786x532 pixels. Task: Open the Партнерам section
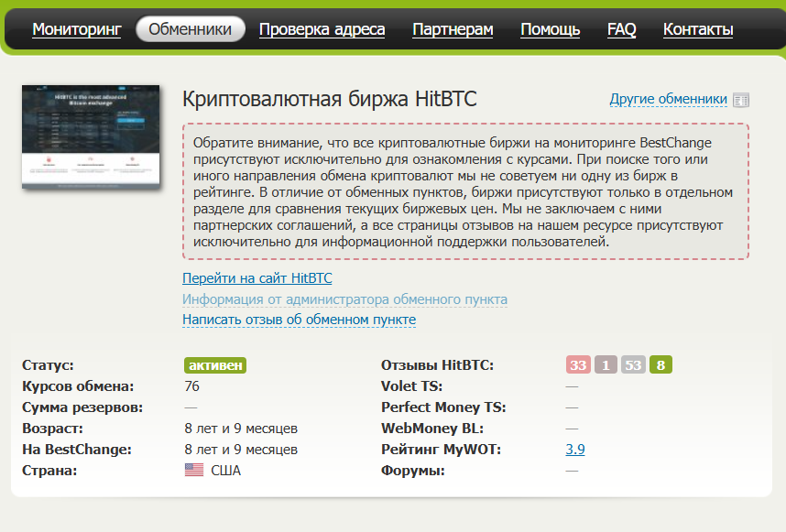[453, 29]
